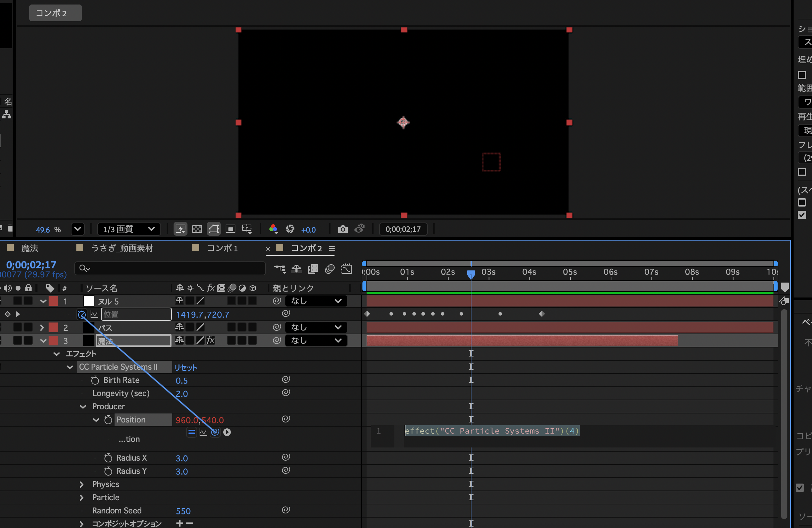Click the expression pick whip icon

coord(215,432)
